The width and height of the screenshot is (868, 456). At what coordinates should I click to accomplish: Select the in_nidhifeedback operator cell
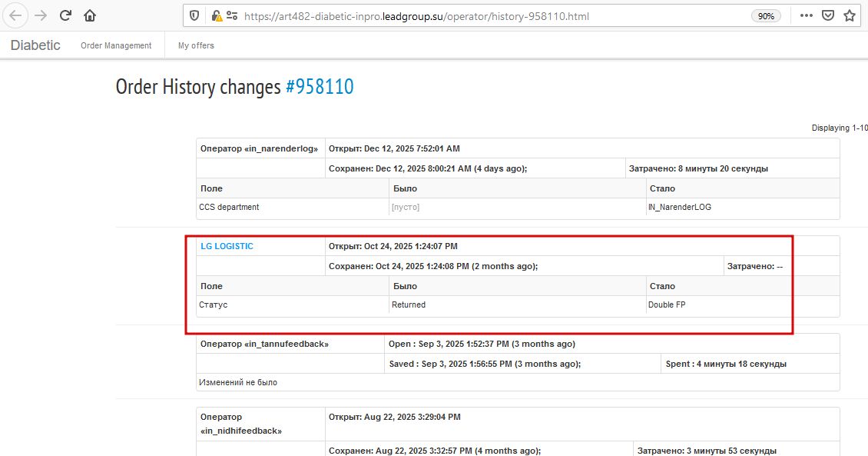[x=260, y=424]
